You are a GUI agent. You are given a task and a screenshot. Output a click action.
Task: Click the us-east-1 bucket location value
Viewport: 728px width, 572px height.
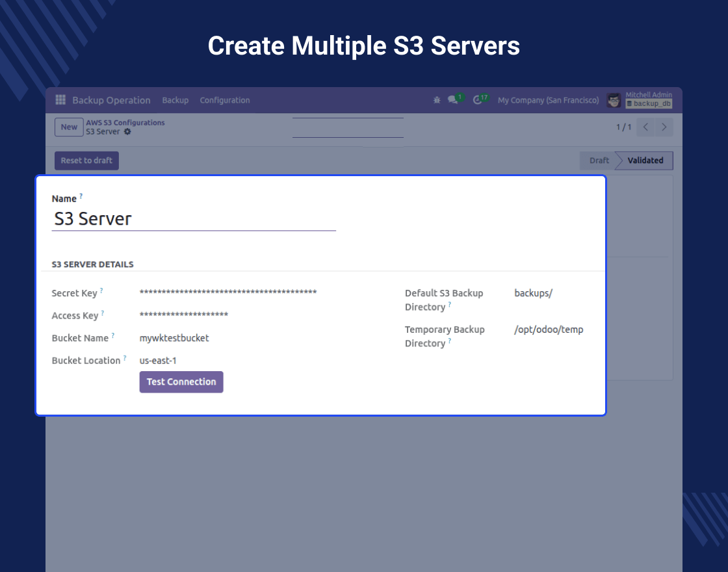tap(158, 361)
